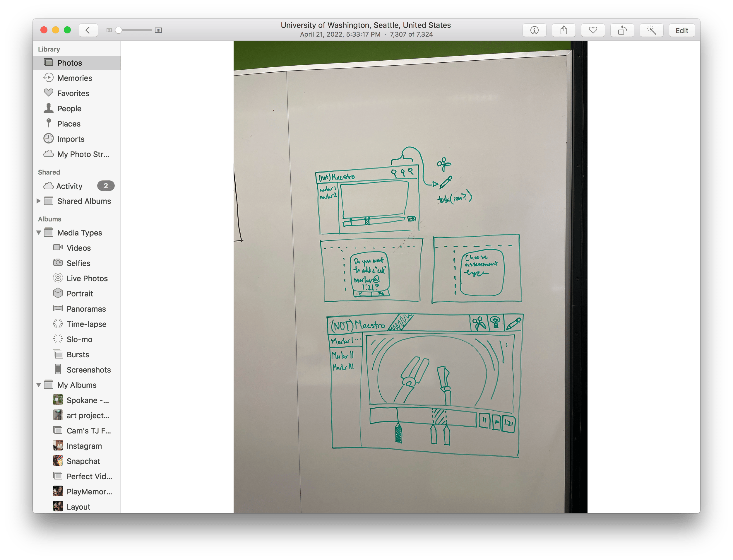Expand the Shared Albums folder
This screenshot has width=733, height=560.
click(x=39, y=201)
